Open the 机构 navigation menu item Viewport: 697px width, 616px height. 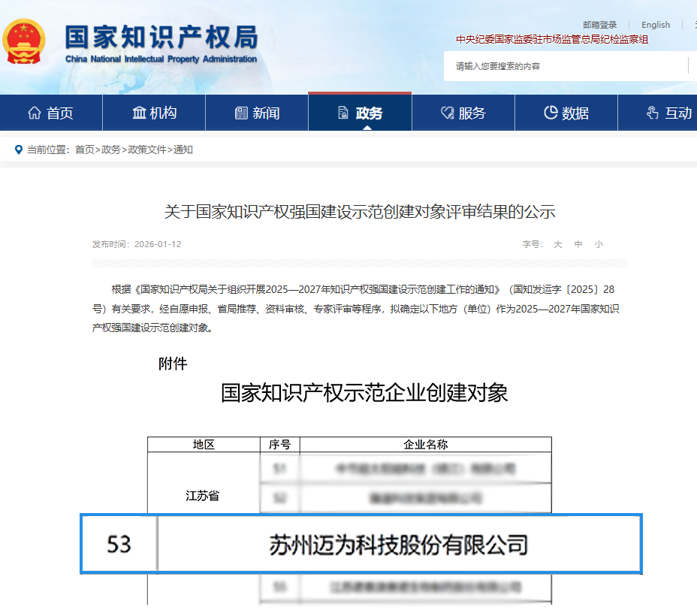154,113
